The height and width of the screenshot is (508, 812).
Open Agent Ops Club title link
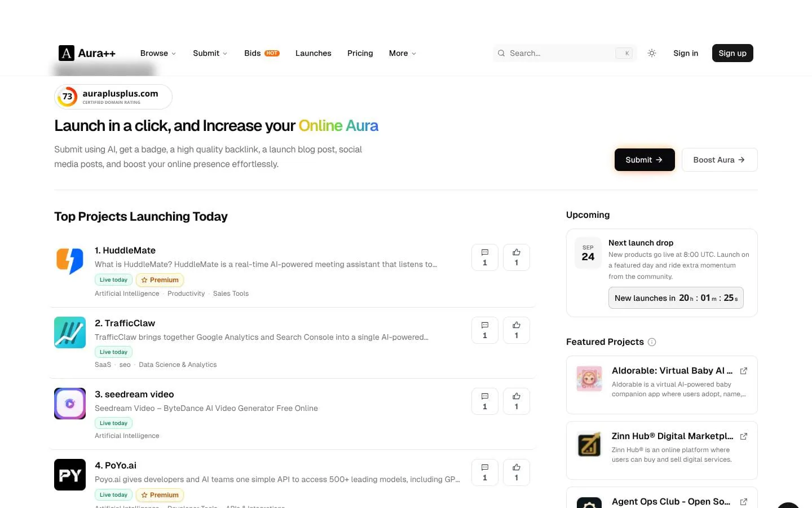[671, 502]
